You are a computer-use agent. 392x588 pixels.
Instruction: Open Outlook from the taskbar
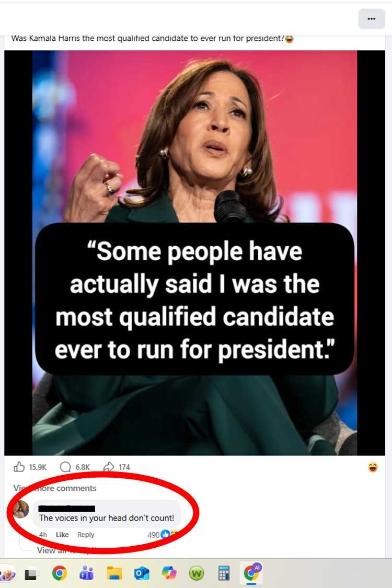click(x=142, y=573)
